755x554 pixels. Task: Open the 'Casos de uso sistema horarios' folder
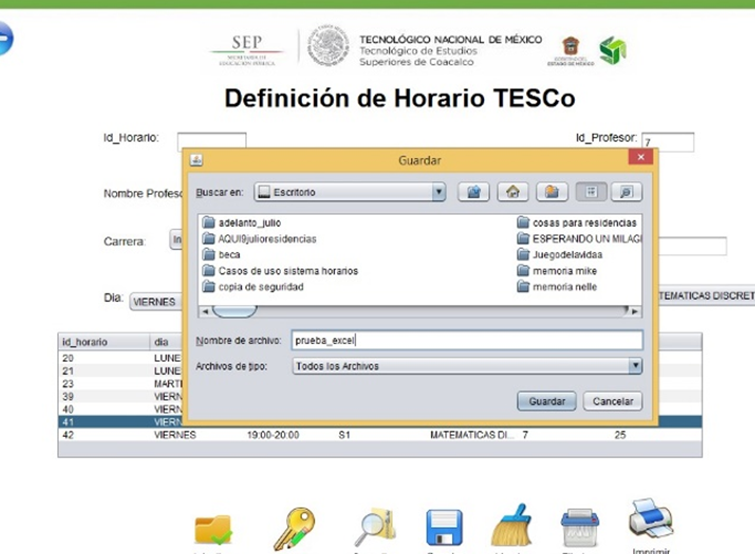pyautogui.click(x=280, y=271)
